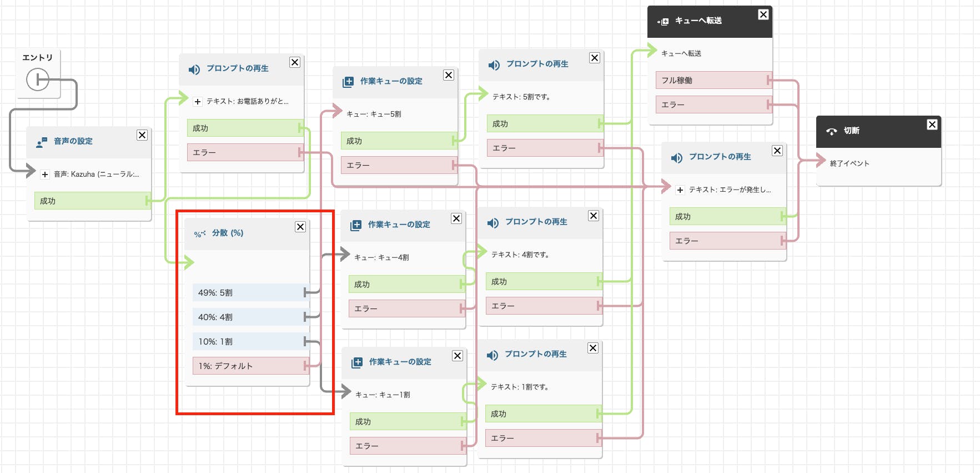This screenshot has height=473, width=980.
Task: Click エラー branch of 1割です prompt block
Action: [544, 438]
